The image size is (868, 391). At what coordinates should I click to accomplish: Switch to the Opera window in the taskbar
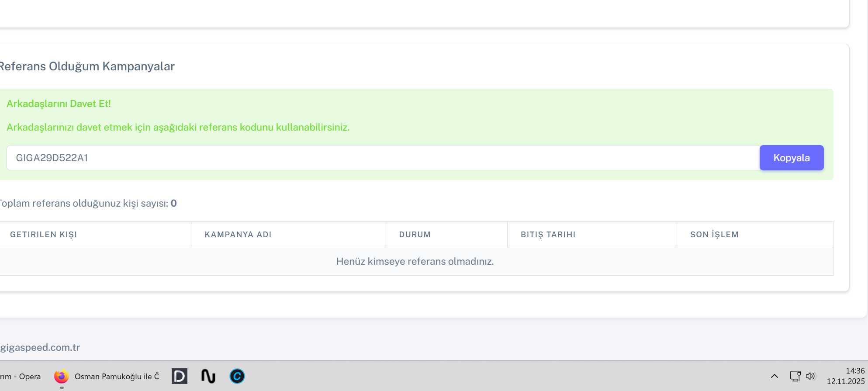[x=21, y=377]
